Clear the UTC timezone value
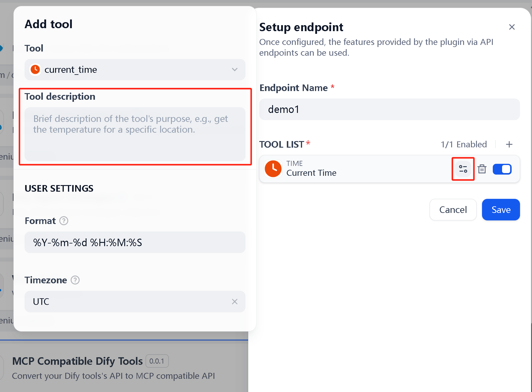 234,302
